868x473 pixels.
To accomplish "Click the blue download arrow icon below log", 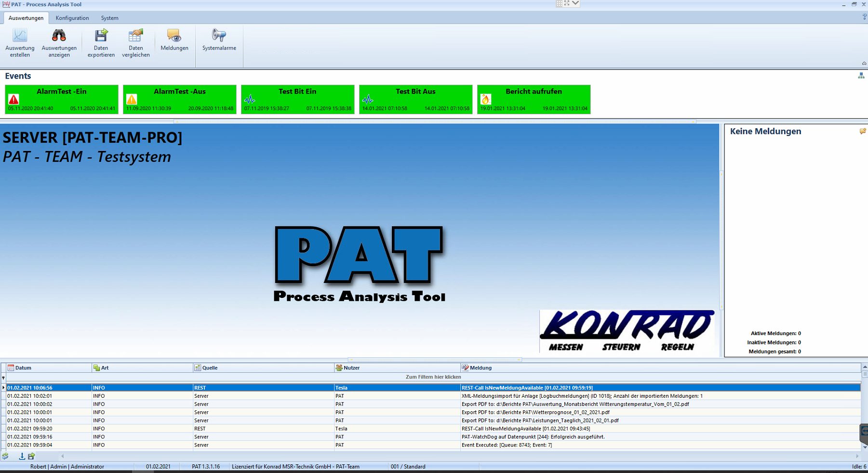I will click(x=22, y=456).
